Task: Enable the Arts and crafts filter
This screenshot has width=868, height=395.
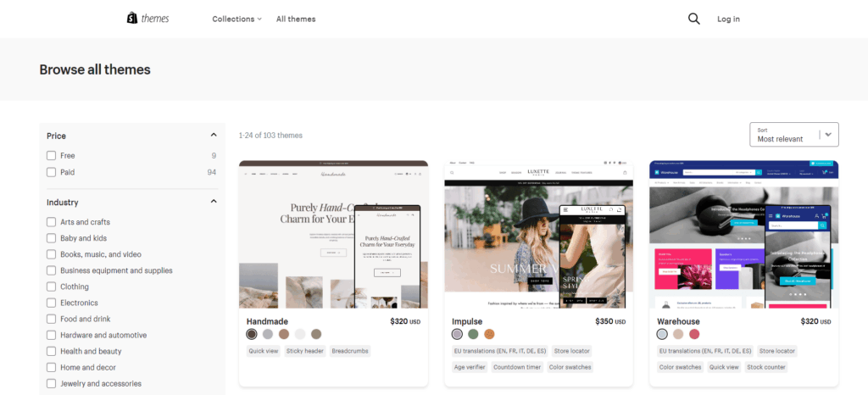Action: pyautogui.click(x=52, y=222)
